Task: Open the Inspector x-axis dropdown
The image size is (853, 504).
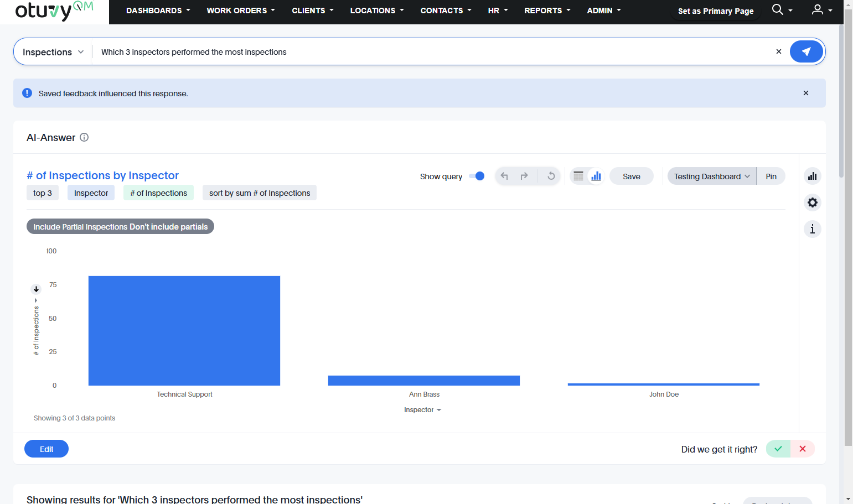Action: point(422,410)
